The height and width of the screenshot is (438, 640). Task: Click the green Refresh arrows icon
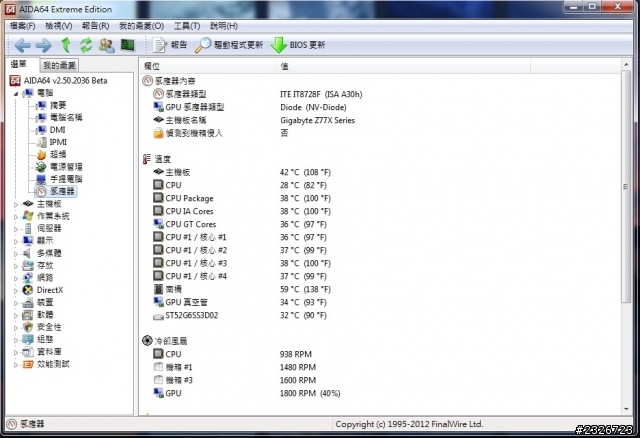[x=86, y=45]
